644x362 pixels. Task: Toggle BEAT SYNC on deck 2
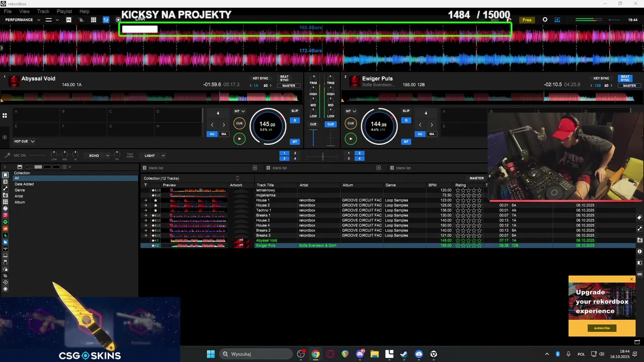click(625, 78)
